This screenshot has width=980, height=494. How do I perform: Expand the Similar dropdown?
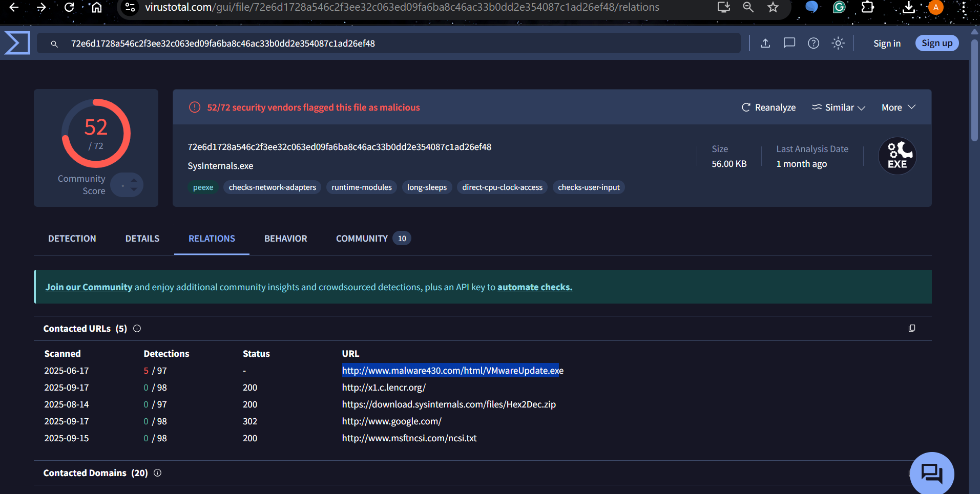[x=839, y=108]
